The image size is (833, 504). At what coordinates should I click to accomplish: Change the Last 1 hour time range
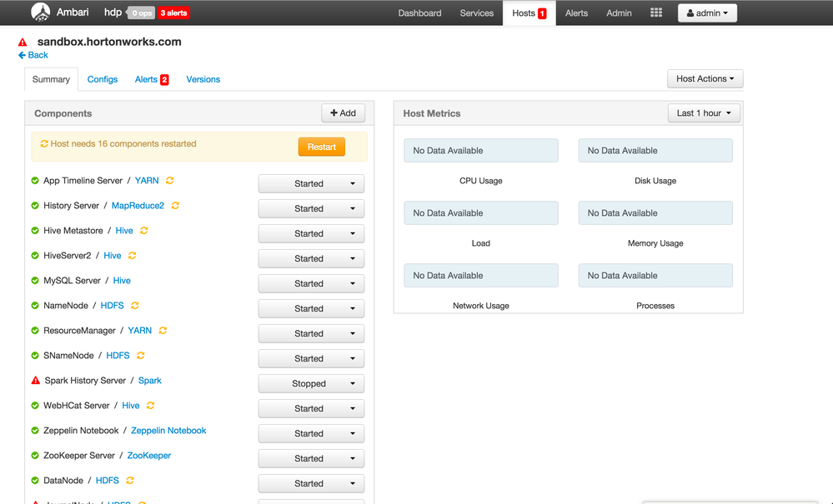click(704, 113)
